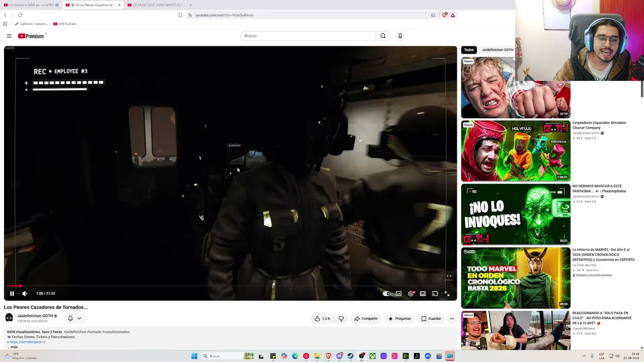Open Jaidefinichon GOTH channel name link
Screen dimensions: 644x362
(35, 316)
